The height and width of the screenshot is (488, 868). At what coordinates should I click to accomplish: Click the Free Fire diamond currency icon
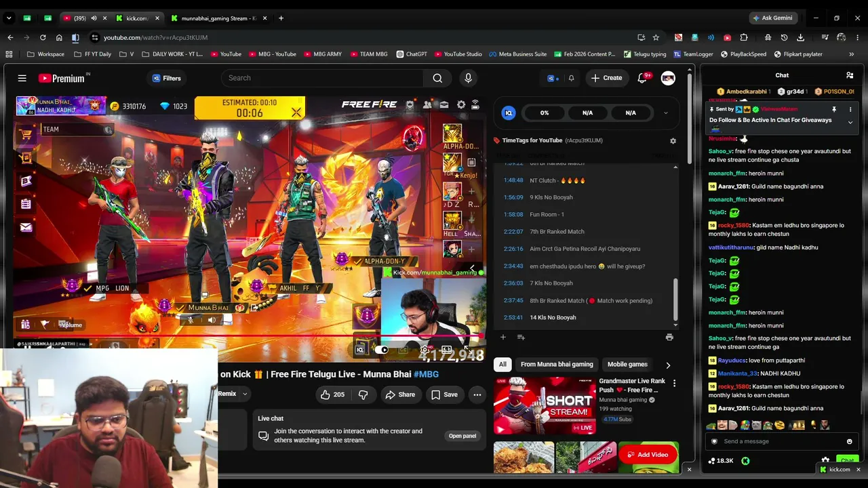click(165, 106)
